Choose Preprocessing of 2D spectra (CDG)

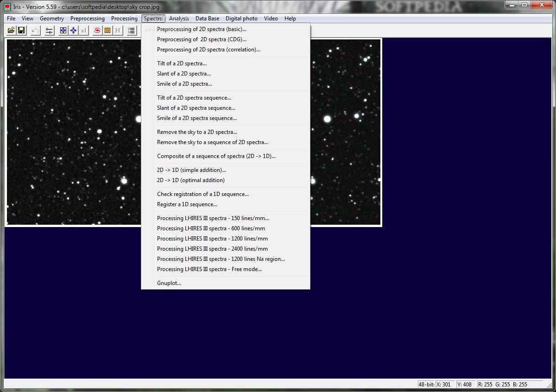[x=226, y=39]
